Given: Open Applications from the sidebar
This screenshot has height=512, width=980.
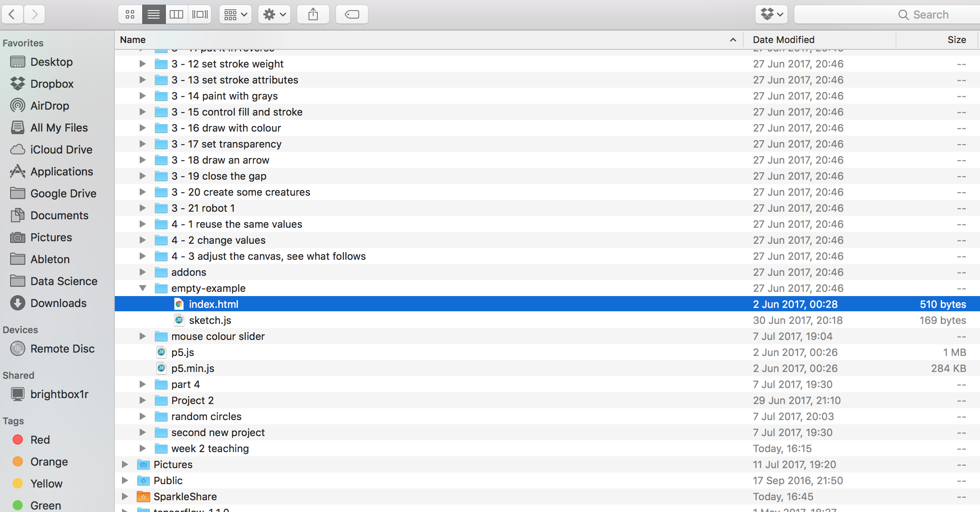Looking at the screenshot, I should point(62,172).
